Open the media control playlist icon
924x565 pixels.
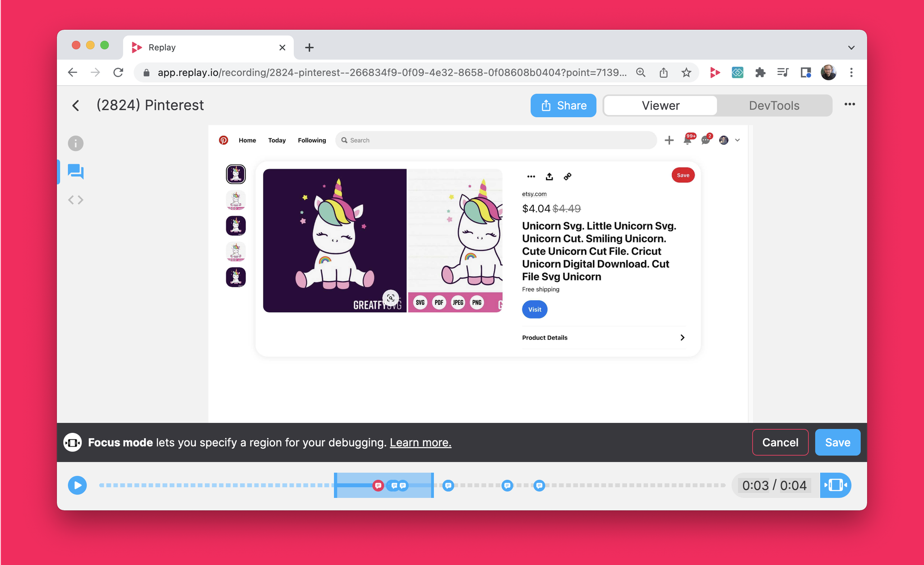pyautogui.click(x=783, y=72)
